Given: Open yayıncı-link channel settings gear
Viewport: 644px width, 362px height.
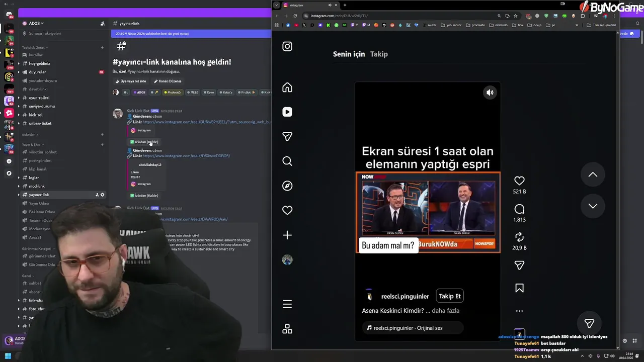Looking at the screenshot, I should tap(102, 195).
